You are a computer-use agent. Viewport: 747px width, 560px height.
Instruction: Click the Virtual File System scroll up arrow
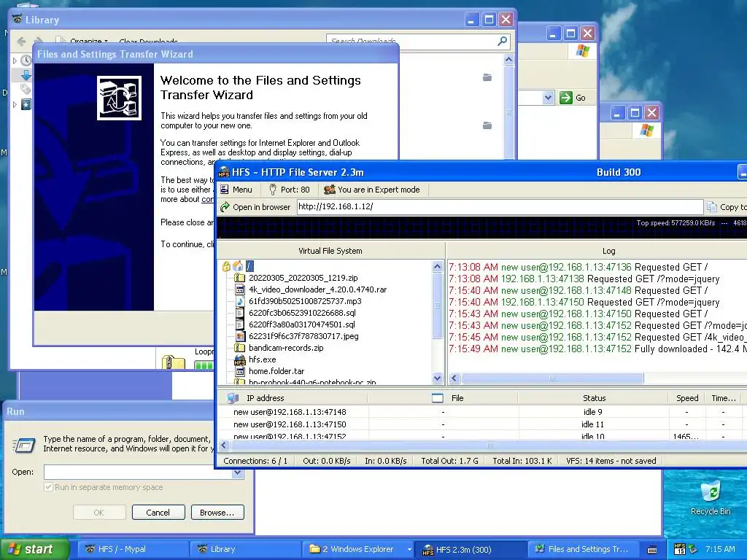pyautogui.click(x=438, y=267)
